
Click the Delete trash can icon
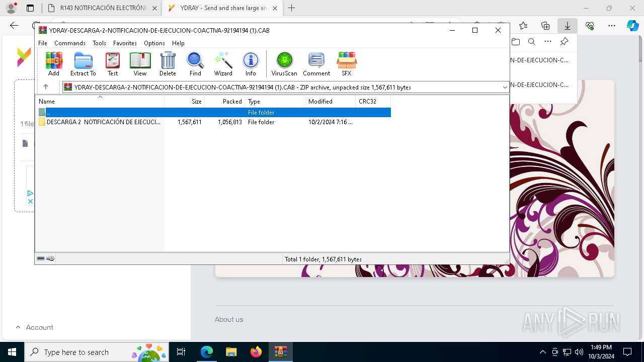[x=168, y=64]
